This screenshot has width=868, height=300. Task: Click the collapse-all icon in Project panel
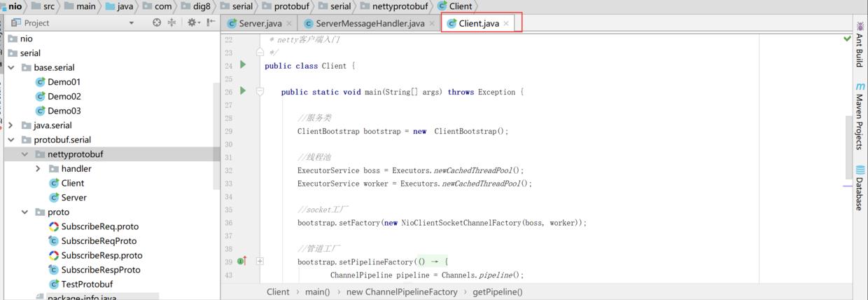pos(171,22)
